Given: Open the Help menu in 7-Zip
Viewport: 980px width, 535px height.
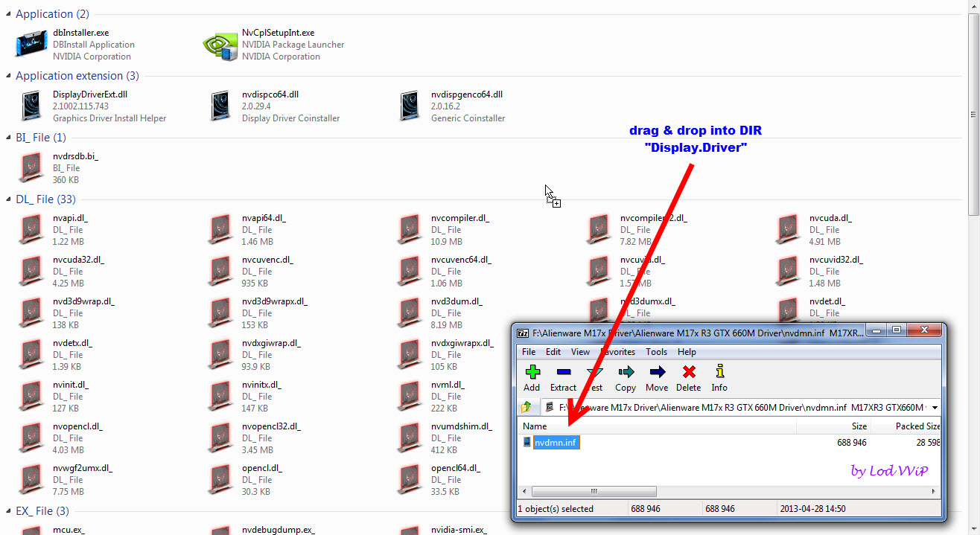Looking at the screenshot, I should coord(687,352).
